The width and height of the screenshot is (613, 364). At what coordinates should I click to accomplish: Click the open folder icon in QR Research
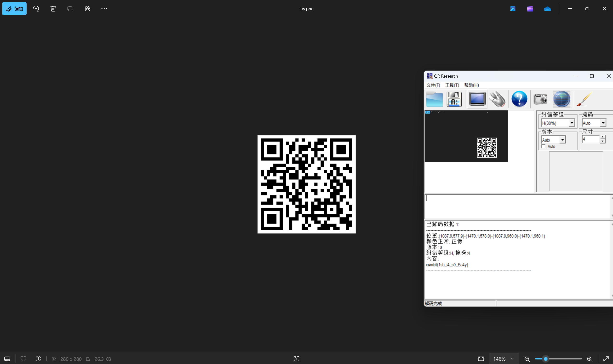pos(434,99)
